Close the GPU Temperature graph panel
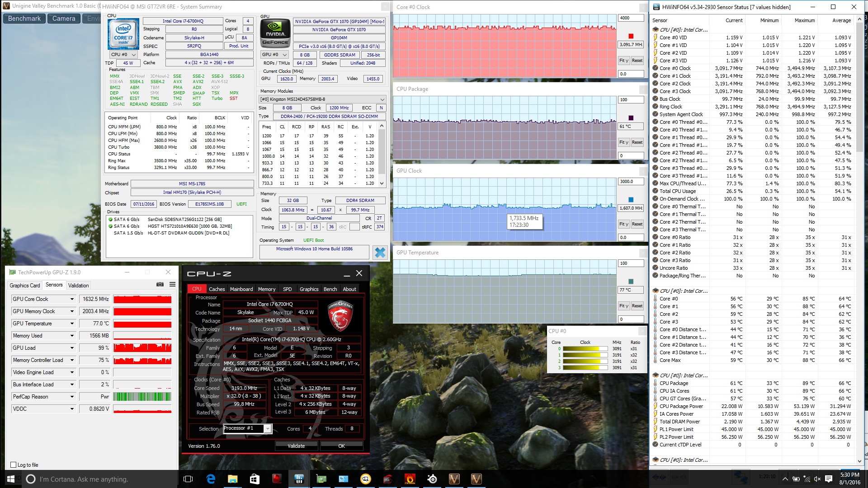Image resolution: width=868 pixels, height=488 pixels. pyautogui.click(x=643, y=253)
